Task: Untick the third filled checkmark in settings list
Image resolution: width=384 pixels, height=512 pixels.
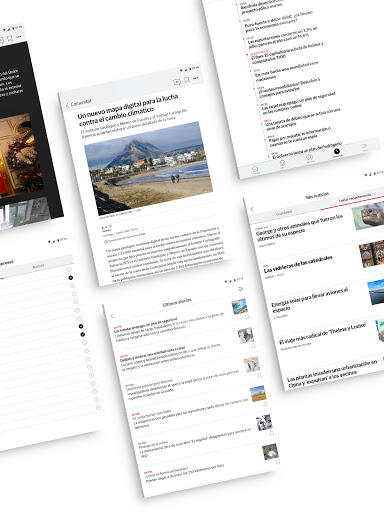Action: 83,334
